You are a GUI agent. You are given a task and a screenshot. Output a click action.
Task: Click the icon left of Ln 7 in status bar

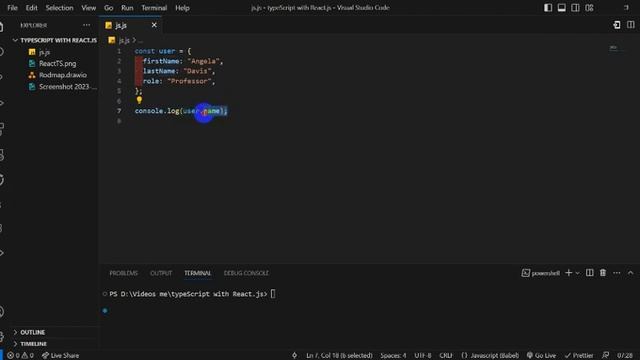point(294,356)
